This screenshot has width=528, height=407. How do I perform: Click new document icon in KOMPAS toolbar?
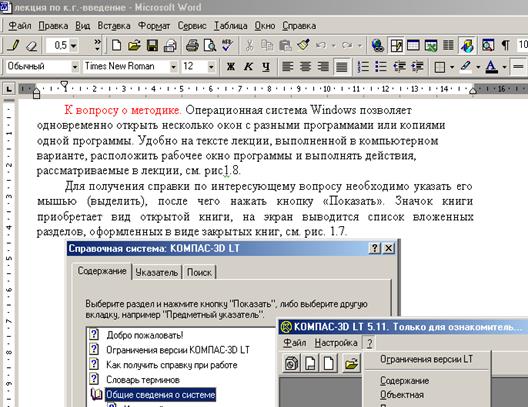point(329,364)
